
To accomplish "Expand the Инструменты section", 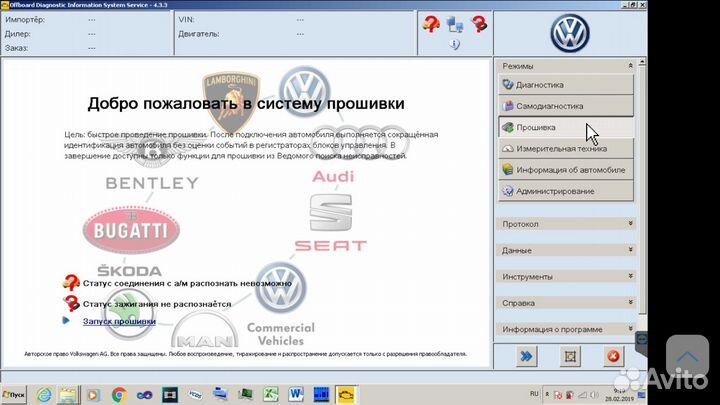I will pyautogui.click(x=630, y=276).
